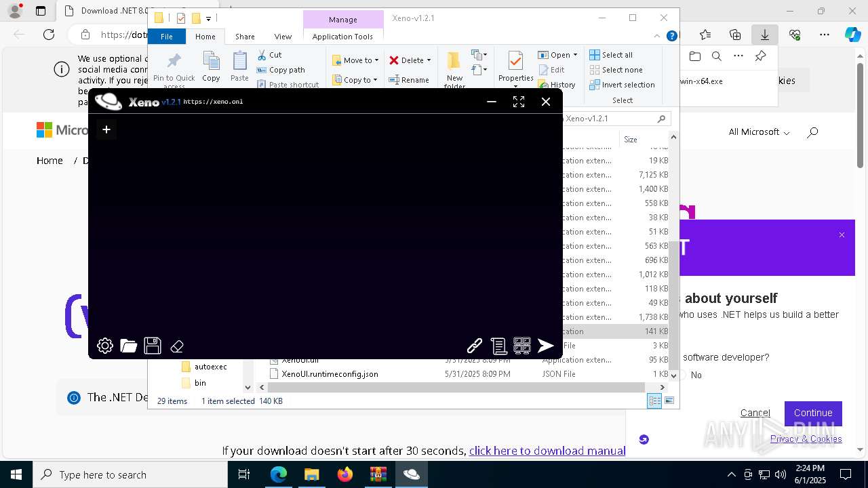Screen dimensions: 868x488
Task: Open script file in Xeno
Action: click(x=129, y=346)
